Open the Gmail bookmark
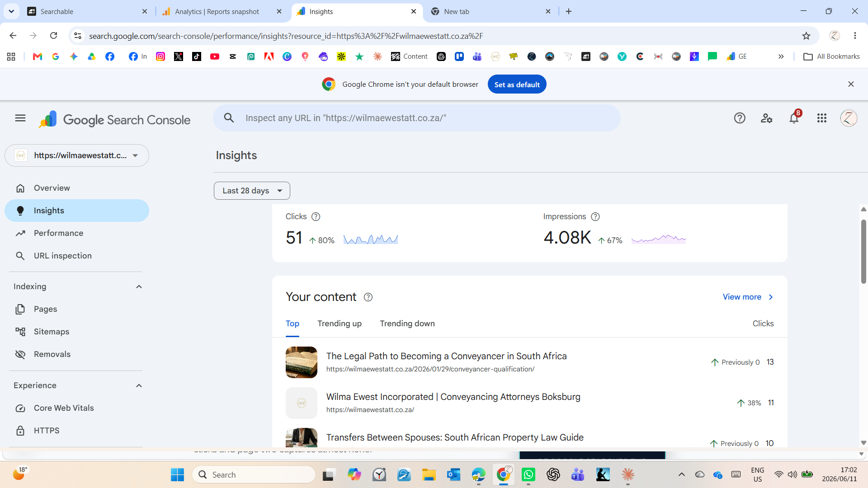868x488 pixels. click(x=38, y=56)
